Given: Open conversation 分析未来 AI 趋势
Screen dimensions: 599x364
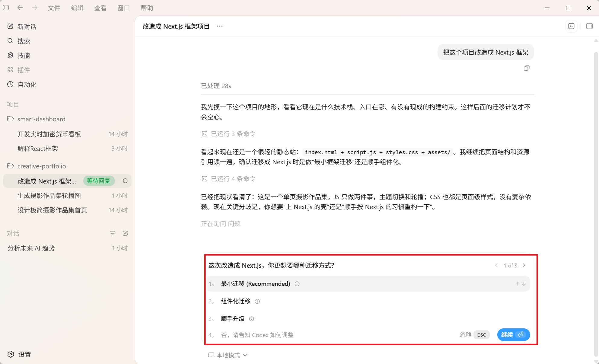Looking at the screenshot, I should (67, 248).
